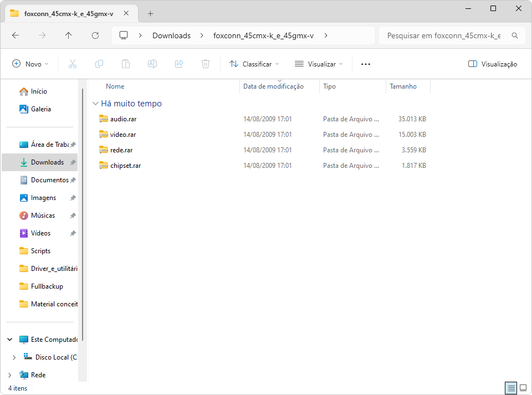Screen dimensions: 532x395
Task: Collapse the Há muito tempo group
Action: 96,104
